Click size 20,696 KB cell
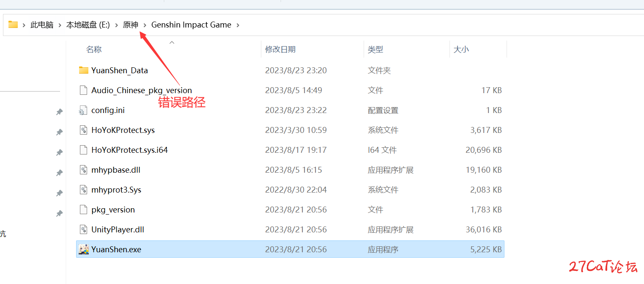This screenshot has width=644, height=284. (x=484, y=150)
